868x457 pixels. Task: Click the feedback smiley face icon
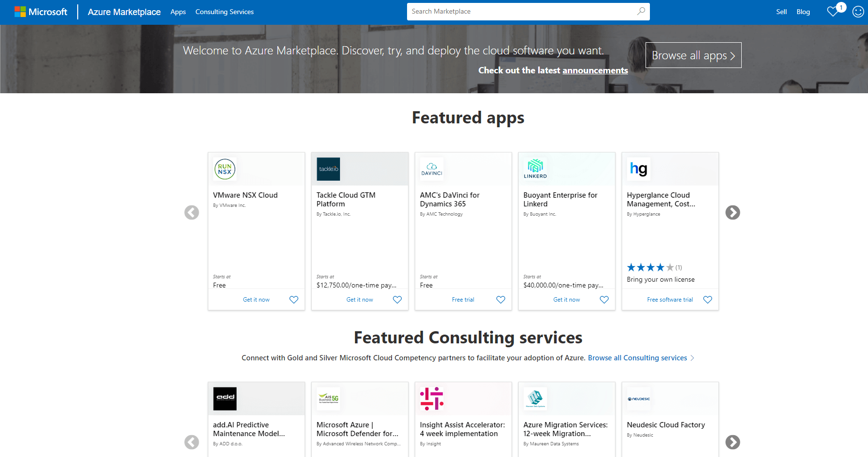pyautogui.click(x=858, y=12)
